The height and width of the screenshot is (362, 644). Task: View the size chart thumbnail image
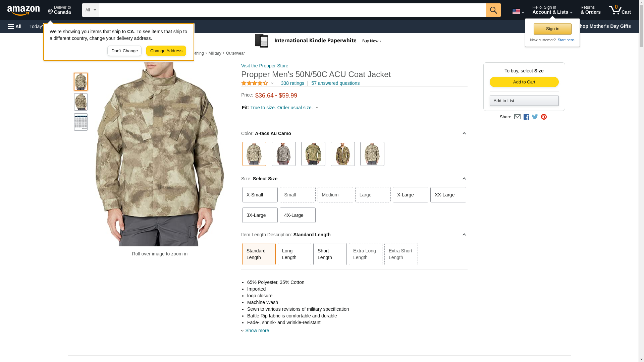[x=81, y=122]
